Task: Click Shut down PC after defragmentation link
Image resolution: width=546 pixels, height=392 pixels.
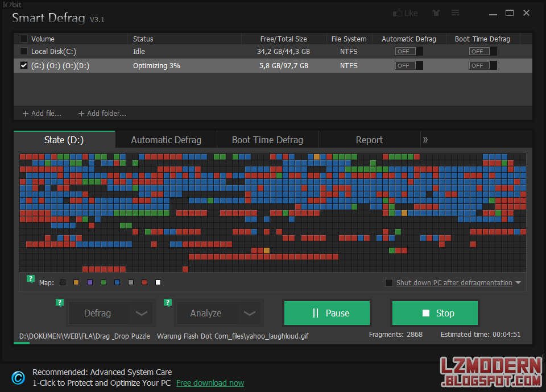Action: (x=454, y=283)
